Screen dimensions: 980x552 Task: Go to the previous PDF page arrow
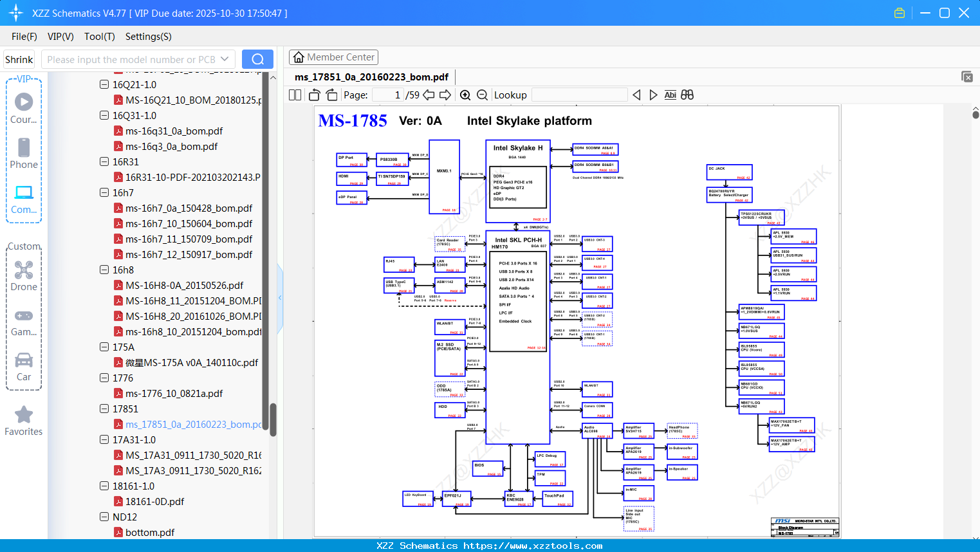(429, 95)
